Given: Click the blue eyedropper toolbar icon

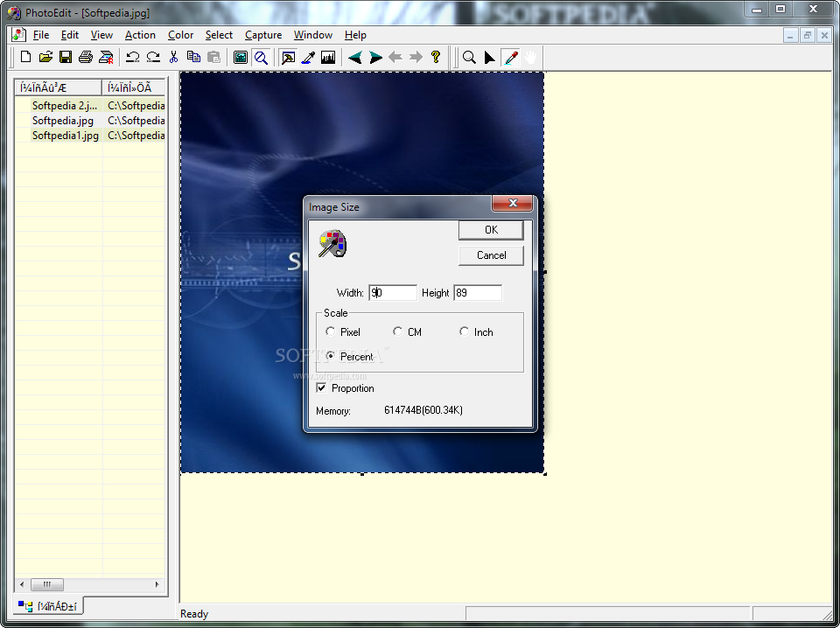Looking at the screenshot, I should click(x=308, y=57).
